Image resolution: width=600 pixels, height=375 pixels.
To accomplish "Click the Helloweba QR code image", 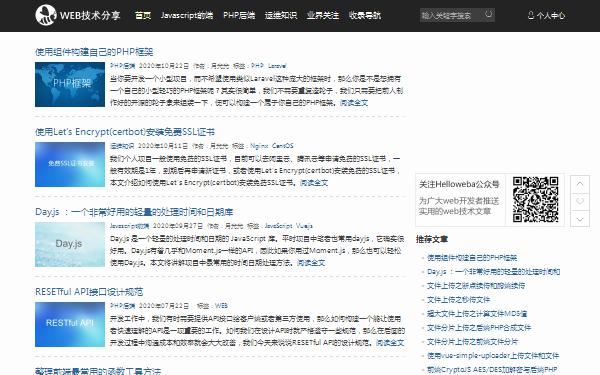I will click(x=535, y=199).
